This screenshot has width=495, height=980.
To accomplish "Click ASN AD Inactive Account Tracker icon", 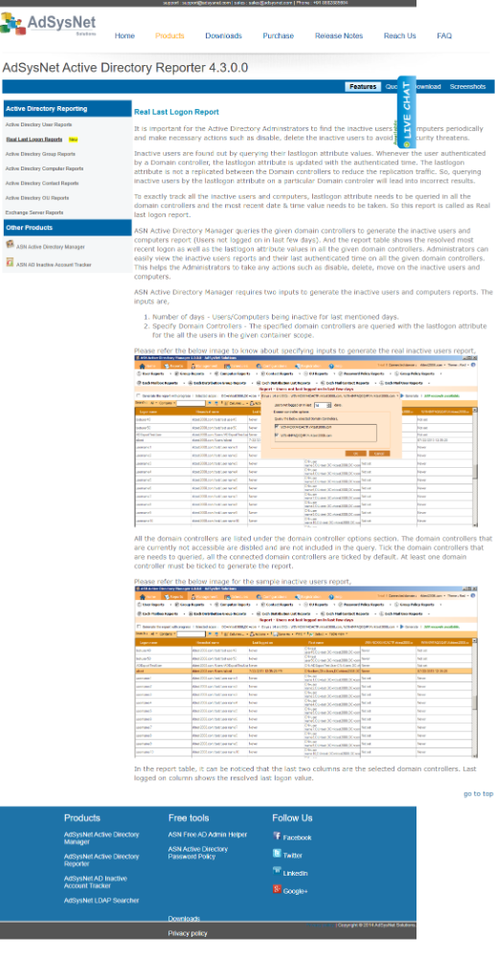I will coord(10,262).
